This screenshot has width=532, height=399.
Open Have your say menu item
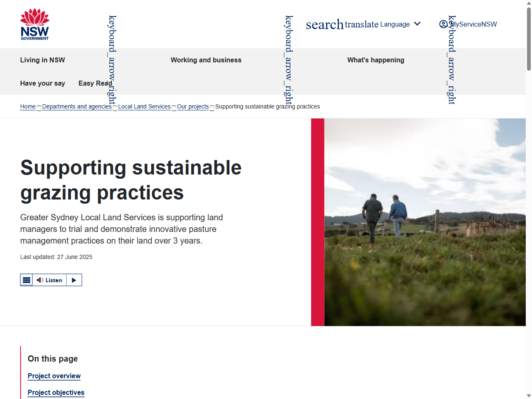tap(43, 83)
